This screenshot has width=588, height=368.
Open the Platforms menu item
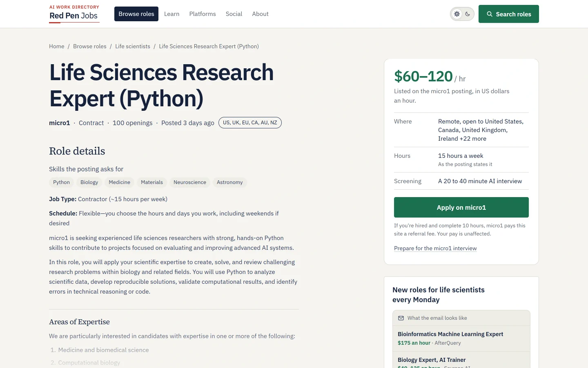tap(203, 14)
